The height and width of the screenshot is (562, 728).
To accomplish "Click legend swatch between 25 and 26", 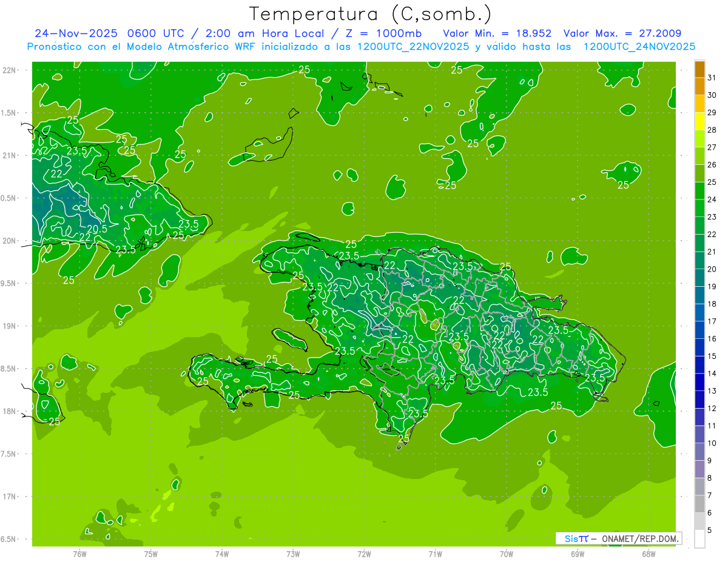I will click(x=699, y=173).
